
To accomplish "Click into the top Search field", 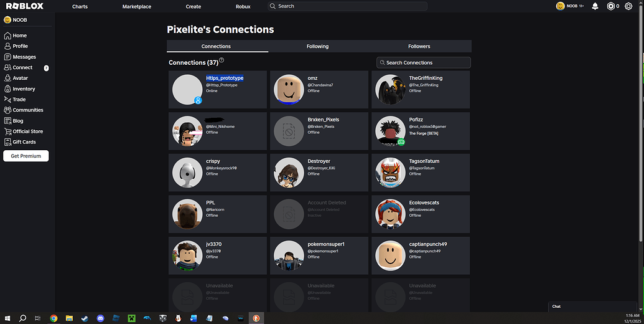I will pos(347,6).
